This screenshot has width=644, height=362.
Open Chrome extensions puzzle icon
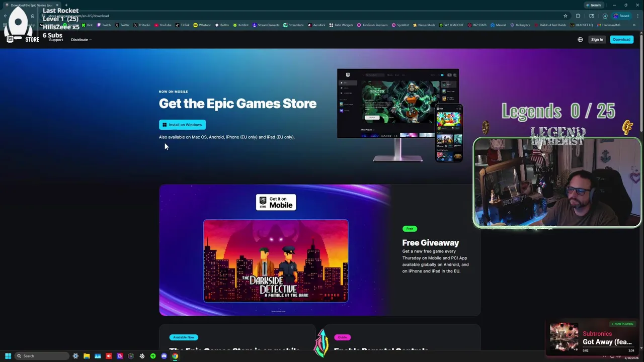point(578,16)
